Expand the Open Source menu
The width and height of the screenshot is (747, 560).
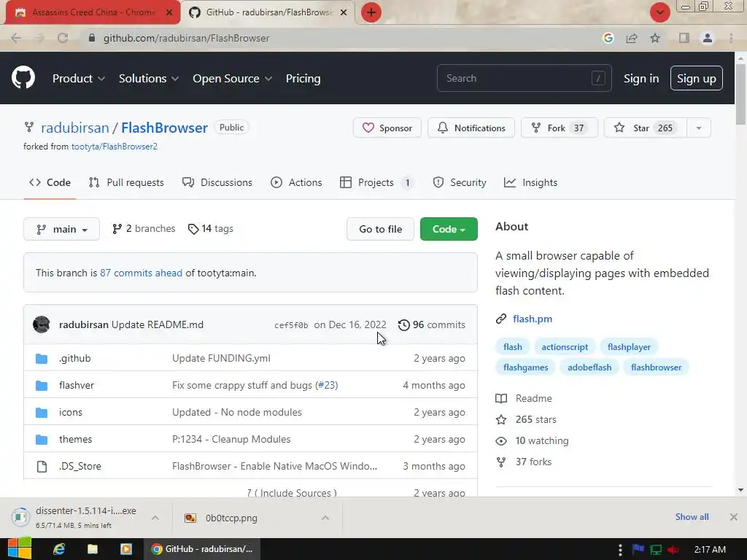pyautogui.click(x=233, y=79)
